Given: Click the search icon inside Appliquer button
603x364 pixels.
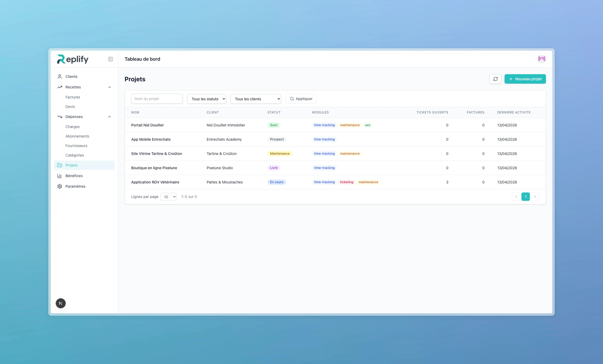Looking at the screenshot, I should pyautogui.click(x=292, y=99).
